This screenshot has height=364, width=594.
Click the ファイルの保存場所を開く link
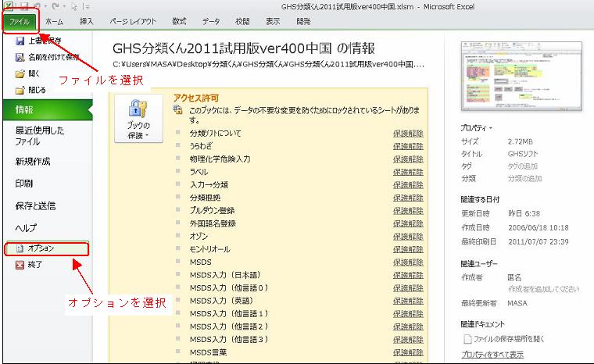509,339
